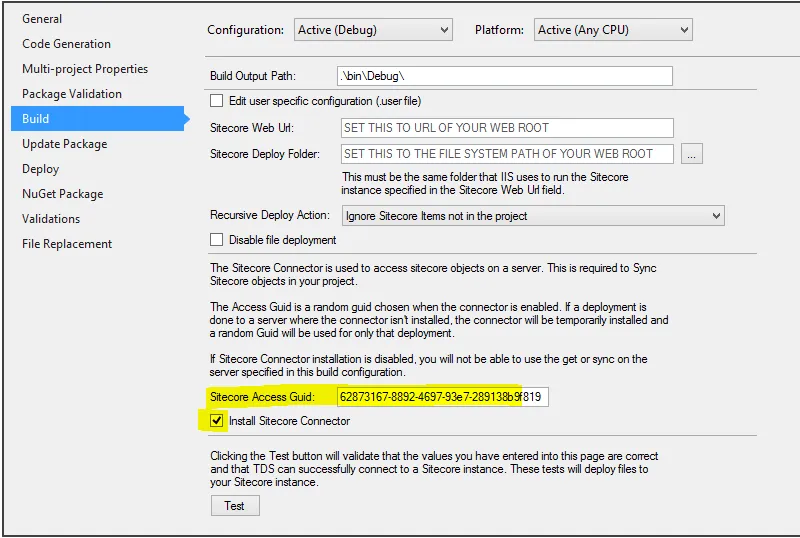Switch to Code Generation tab
Screen dimensions: 800x538
coord(66,44)
